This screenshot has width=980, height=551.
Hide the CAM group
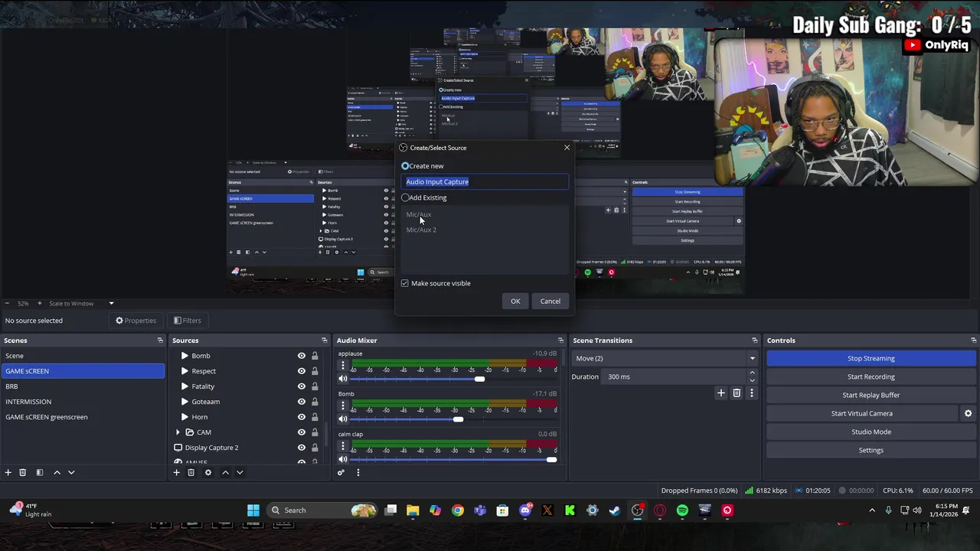pos(302,432)
